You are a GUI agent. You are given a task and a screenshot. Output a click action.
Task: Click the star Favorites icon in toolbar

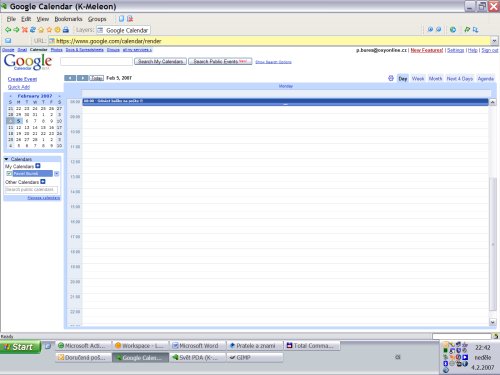coord(49,30)
